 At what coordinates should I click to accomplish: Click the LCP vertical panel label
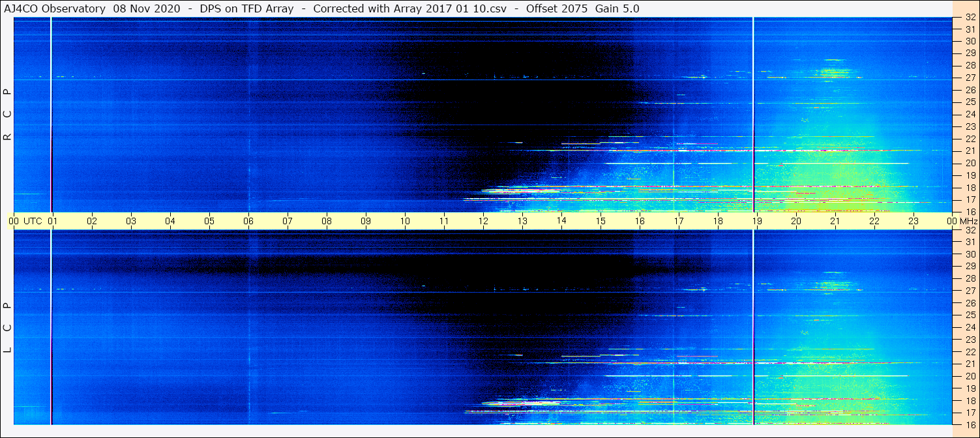(8, 327)
